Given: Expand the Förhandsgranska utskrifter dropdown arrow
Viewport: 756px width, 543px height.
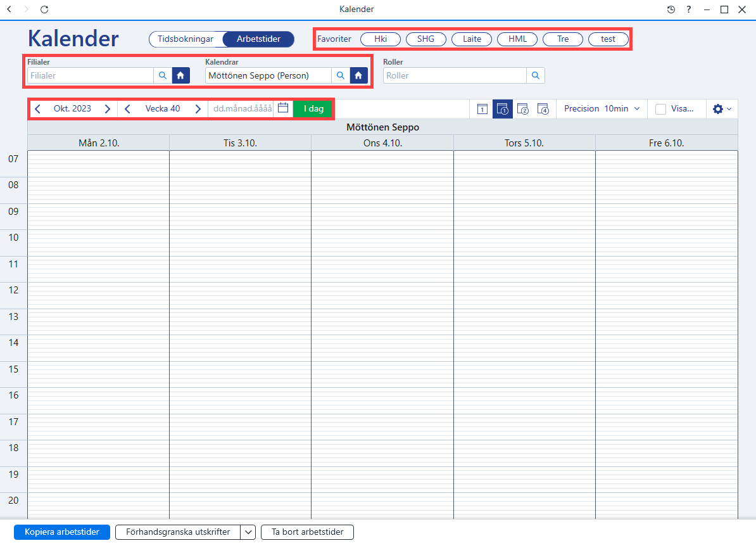Looking at the screenshot, I should point(248,532).
